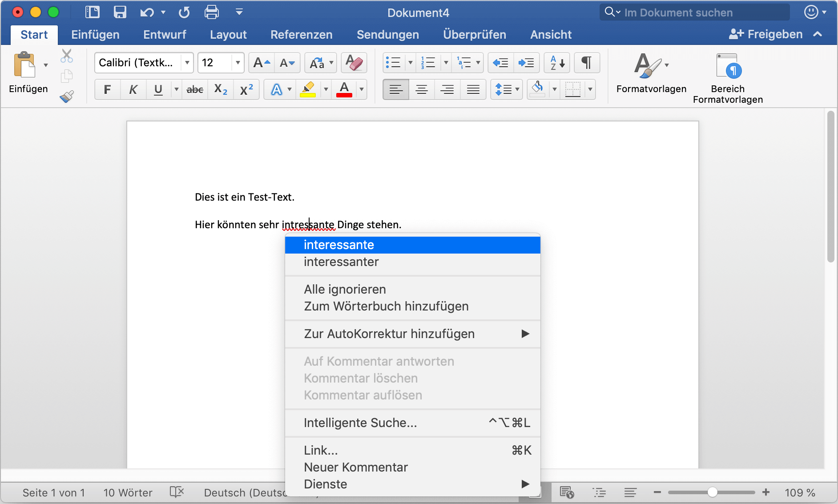
Task: Apply strikethrough formatting
Action: (194, 89)
